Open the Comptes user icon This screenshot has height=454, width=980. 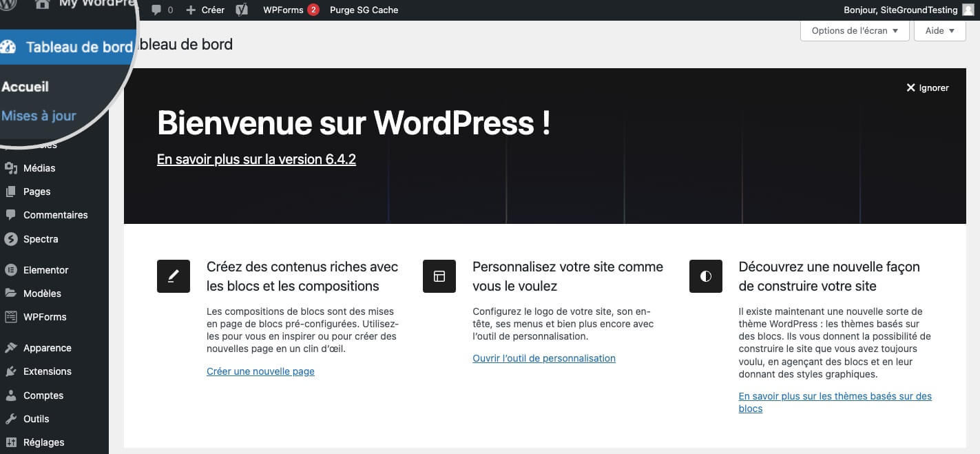[10, 395]
